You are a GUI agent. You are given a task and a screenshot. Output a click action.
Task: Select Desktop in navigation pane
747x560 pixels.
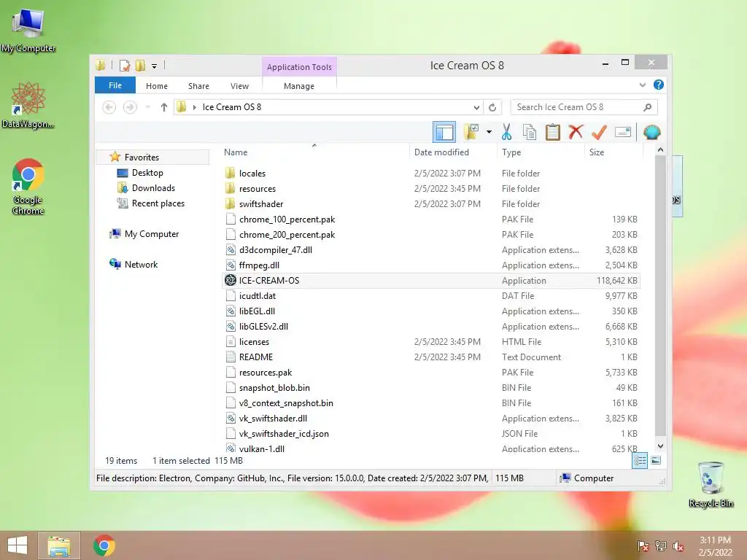coord(147,173)
